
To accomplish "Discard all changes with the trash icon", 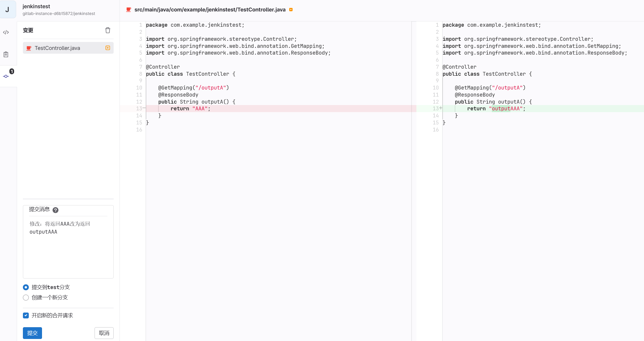I will point(108,30).
